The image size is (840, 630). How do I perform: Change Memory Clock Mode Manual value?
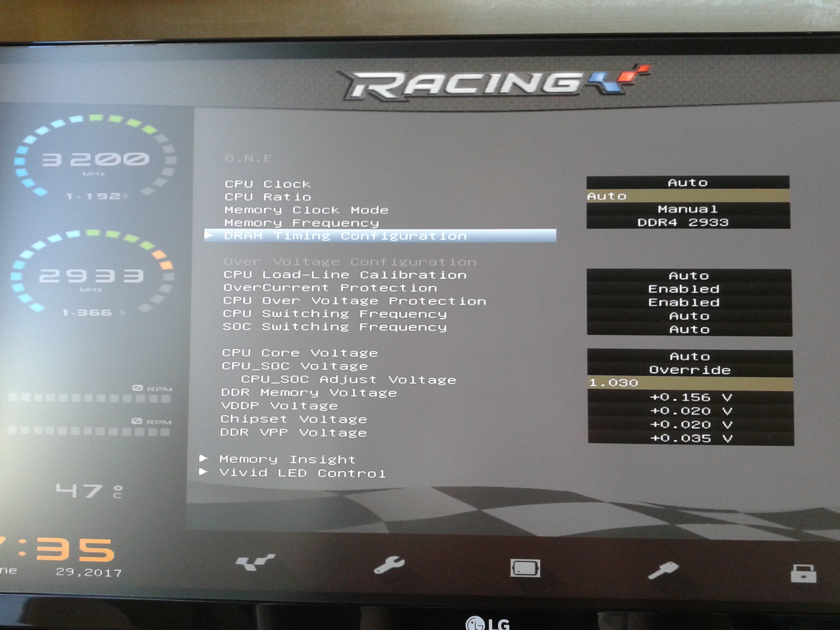688,209
